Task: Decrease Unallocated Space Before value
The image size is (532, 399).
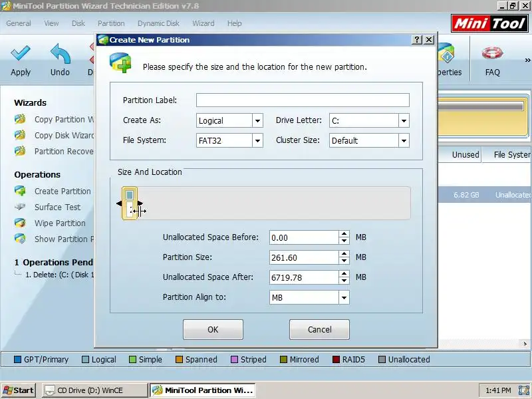Action: 344,241
